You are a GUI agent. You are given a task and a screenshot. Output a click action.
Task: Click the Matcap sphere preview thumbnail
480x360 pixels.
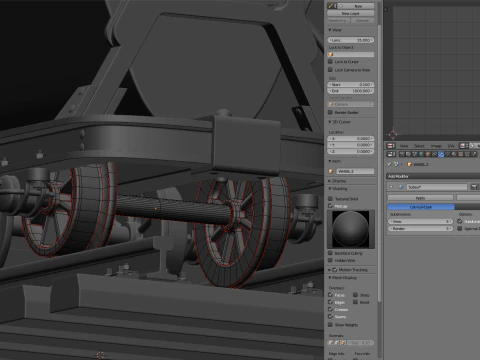pos(351,229)
